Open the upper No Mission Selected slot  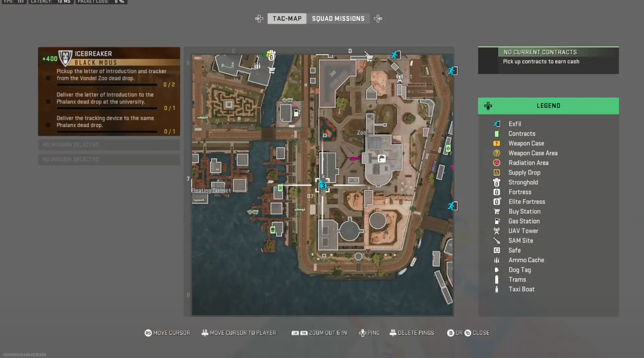click(x=109, y=145)
